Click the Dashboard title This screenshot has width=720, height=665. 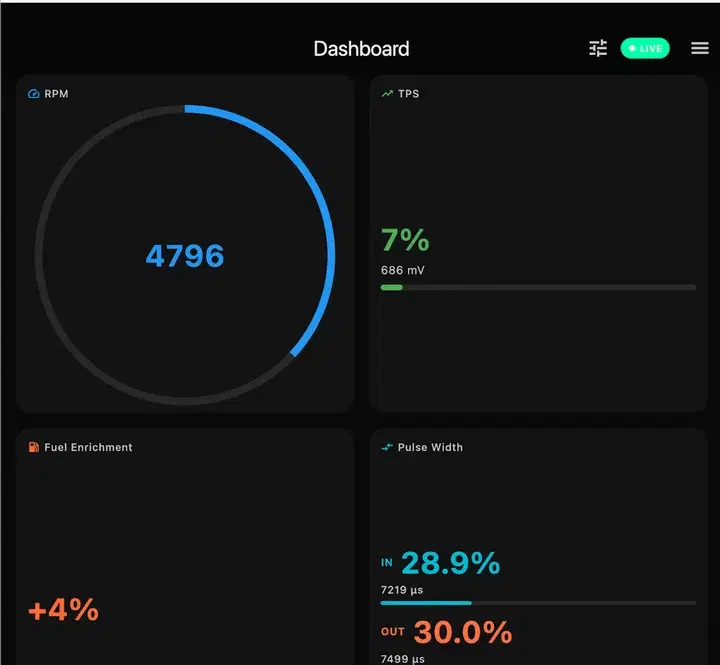click(x=361, y=49)
